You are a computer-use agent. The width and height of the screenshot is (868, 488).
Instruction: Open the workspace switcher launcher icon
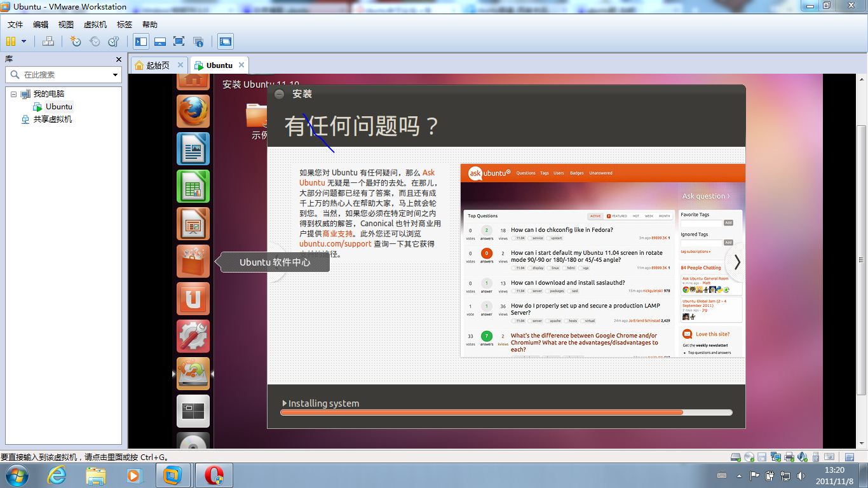[x=193, y=411]
